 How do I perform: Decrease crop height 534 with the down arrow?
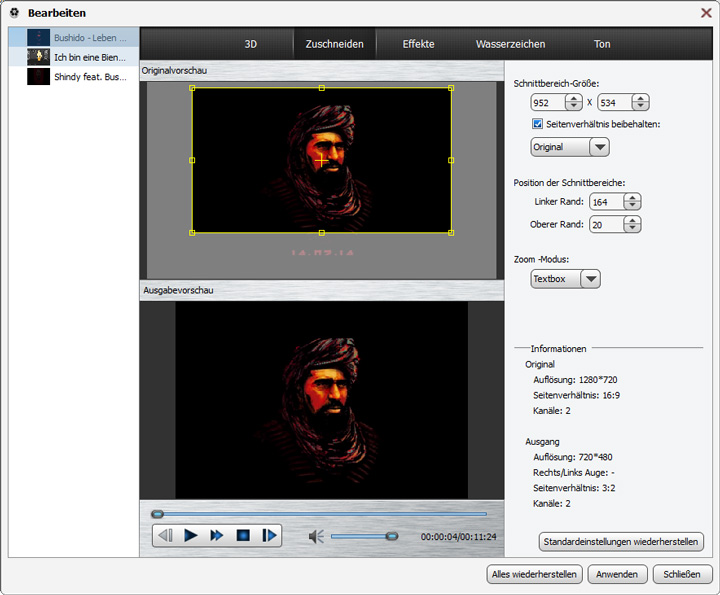click(640, 106)
